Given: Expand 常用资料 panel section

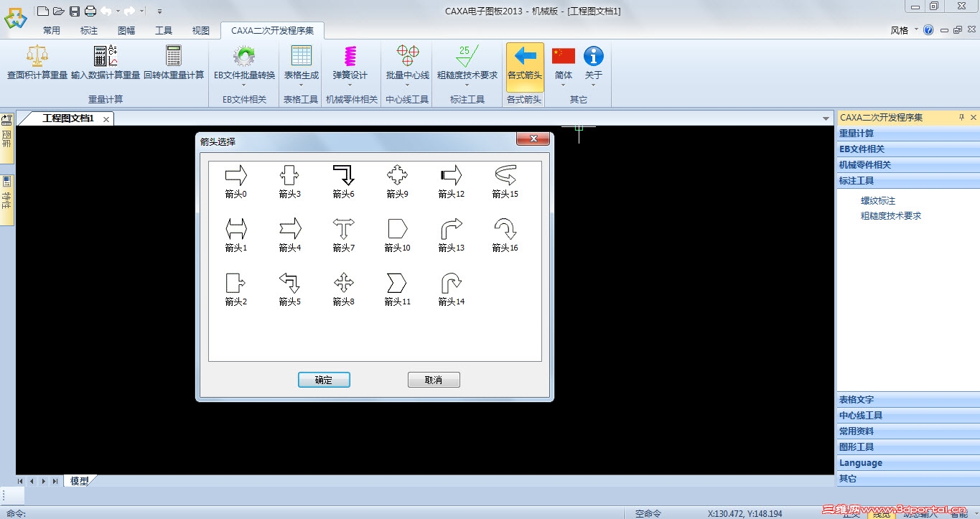Looking at the screenshot, I should click(907, 431).
